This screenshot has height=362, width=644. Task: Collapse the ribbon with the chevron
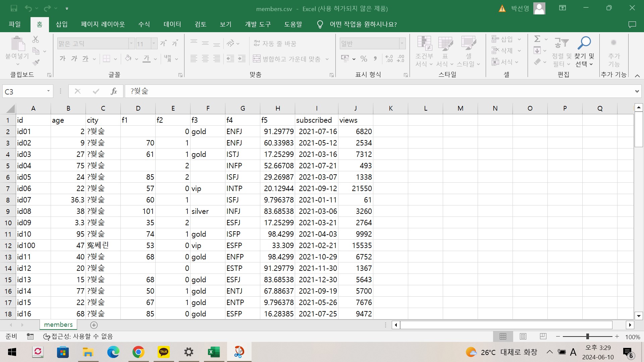(x=637, y=76)
